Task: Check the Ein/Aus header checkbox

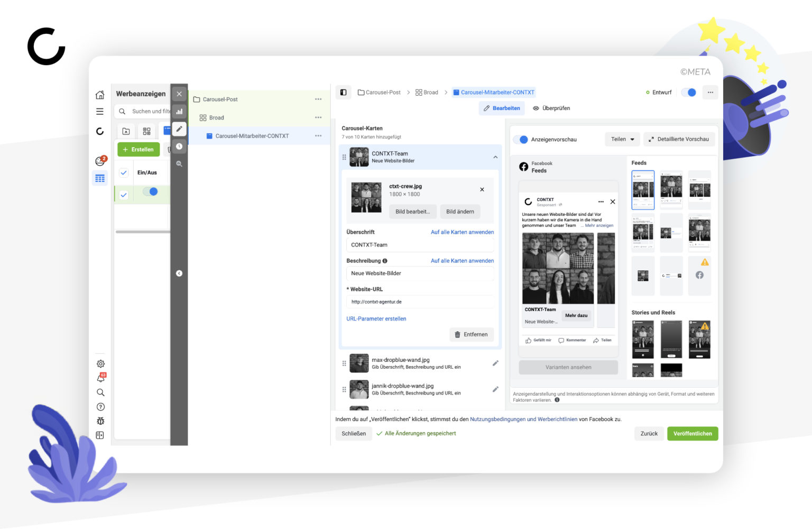Action: [x=123, y=172]
